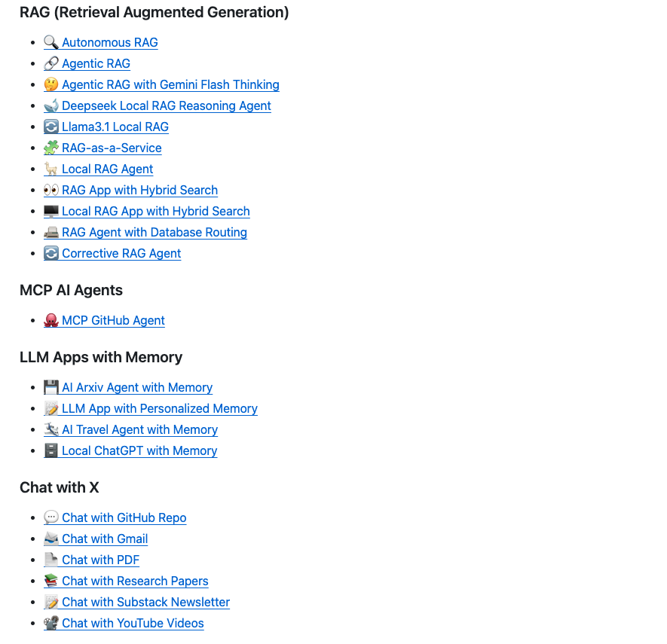Click the file cabinet emoji beside Local ChatGPT with Memory
Viewport: 667px width, 644px height.
(x=51, y=450)
